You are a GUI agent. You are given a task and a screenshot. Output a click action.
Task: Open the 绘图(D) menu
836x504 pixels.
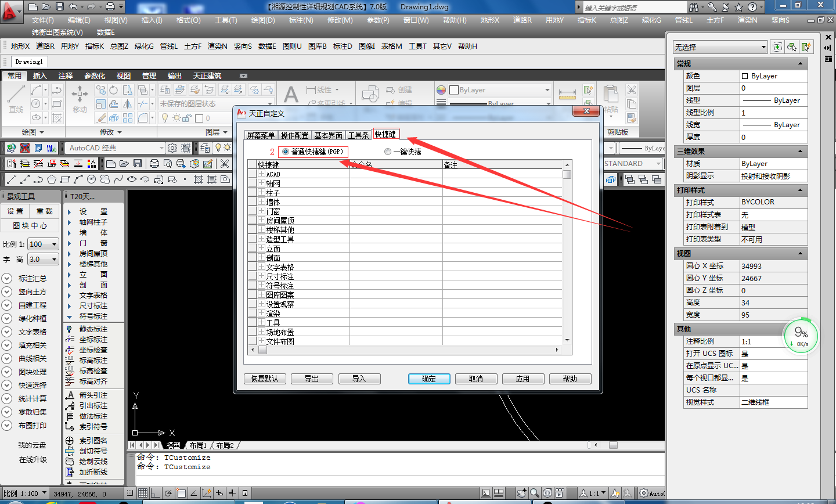[x=263, y=20]
